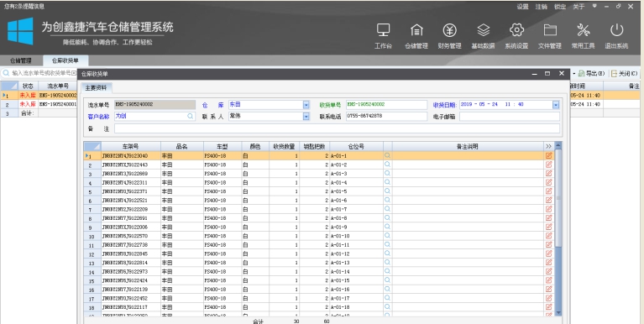
Task: Click the 锁定 lock menu item
Action: tap(560, 7)
